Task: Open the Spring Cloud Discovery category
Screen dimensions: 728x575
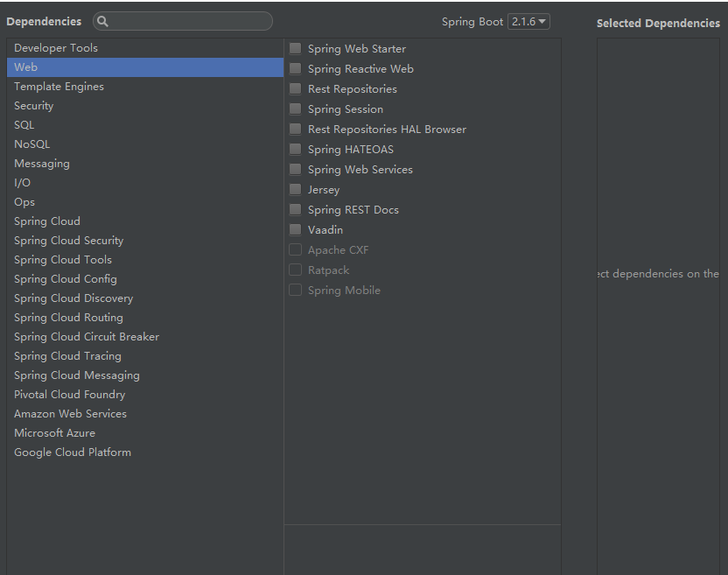Action: coord(145,298)
